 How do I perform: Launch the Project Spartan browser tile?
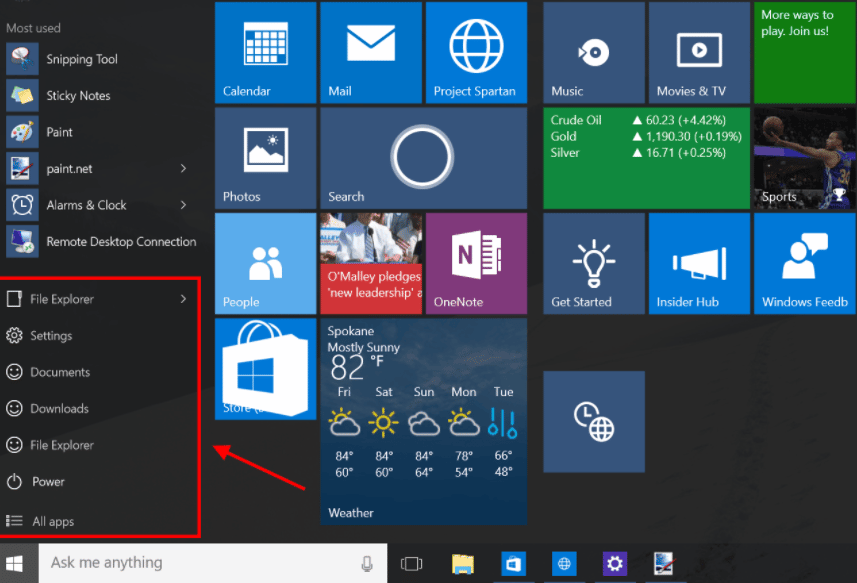point(477,52)
